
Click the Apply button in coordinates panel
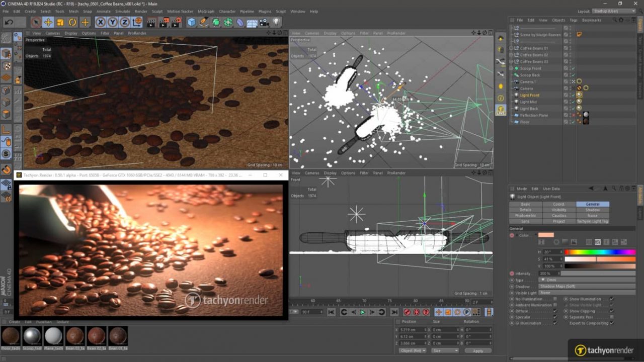pos(478,350)
